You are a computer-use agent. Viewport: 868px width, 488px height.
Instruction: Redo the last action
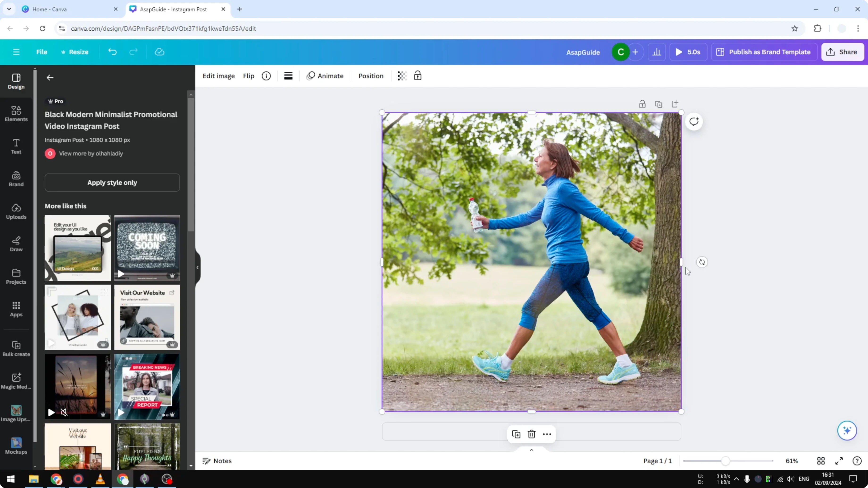coord(134,52)
